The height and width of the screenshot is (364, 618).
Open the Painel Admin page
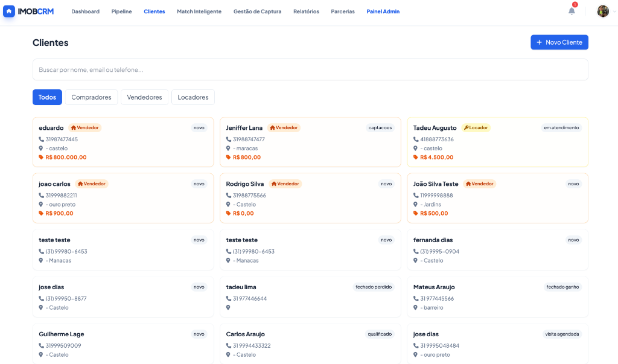click(383, 11)
